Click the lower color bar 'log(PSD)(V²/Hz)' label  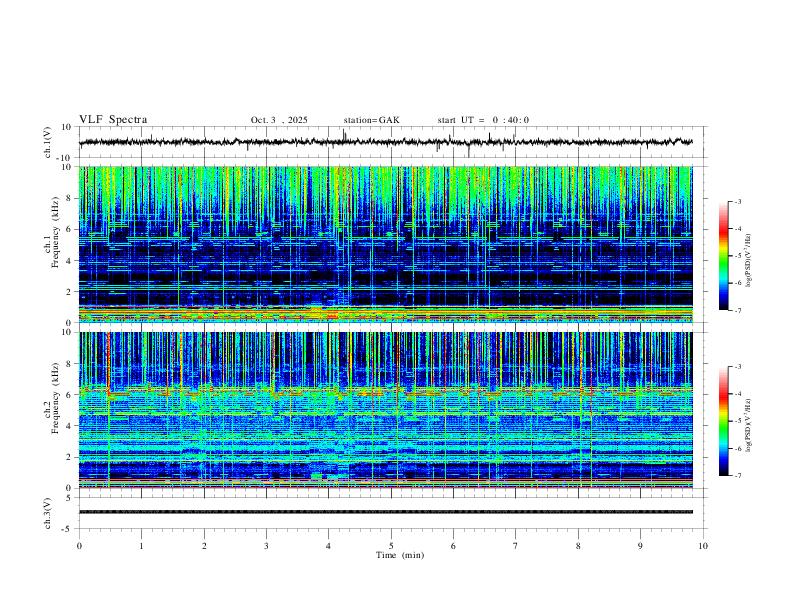point(749,425)
